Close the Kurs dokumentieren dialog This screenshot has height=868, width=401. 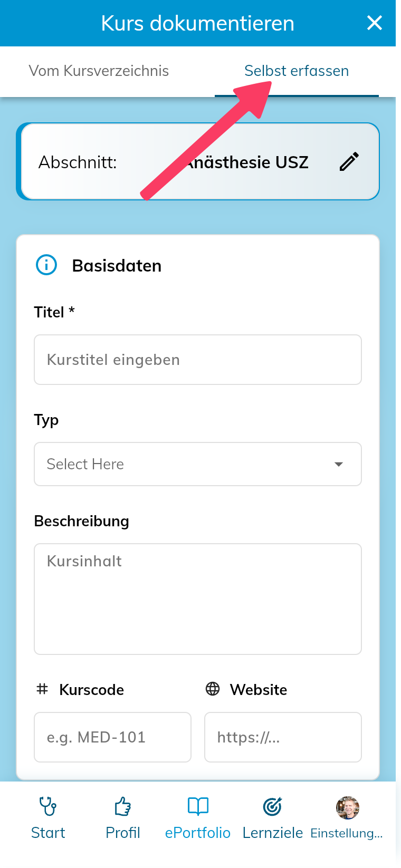(x=375, y=23)
